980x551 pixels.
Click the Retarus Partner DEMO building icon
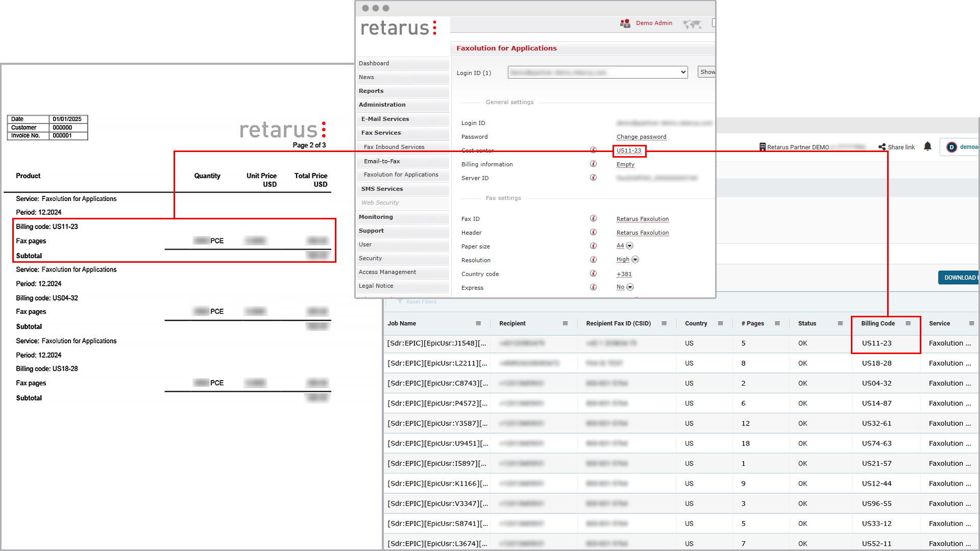[763, 147]
